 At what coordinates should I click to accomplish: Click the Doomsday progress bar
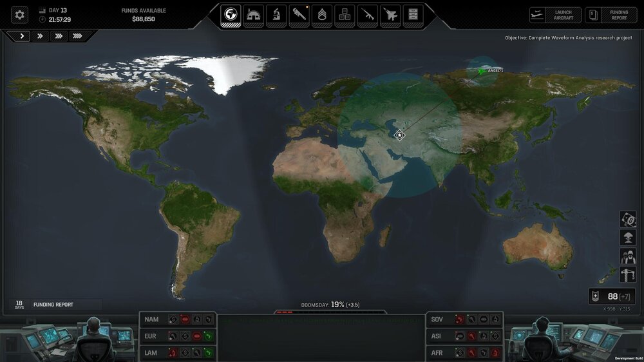point(330,312)
